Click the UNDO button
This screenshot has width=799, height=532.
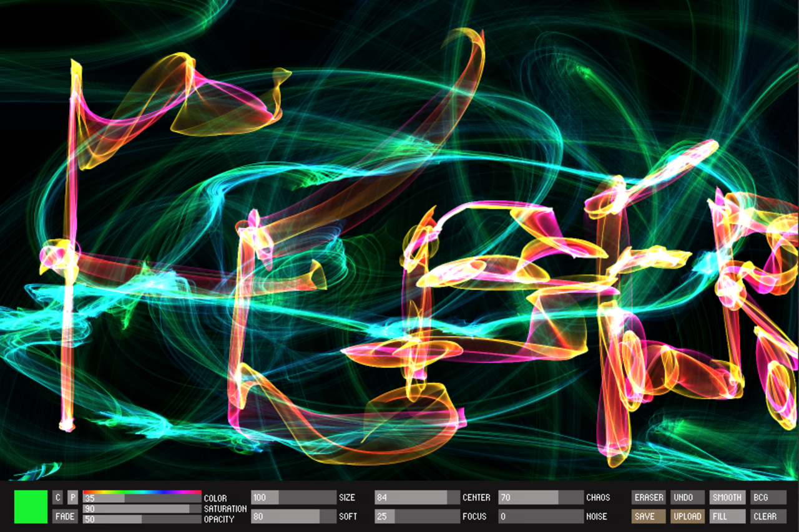point(687,498)
